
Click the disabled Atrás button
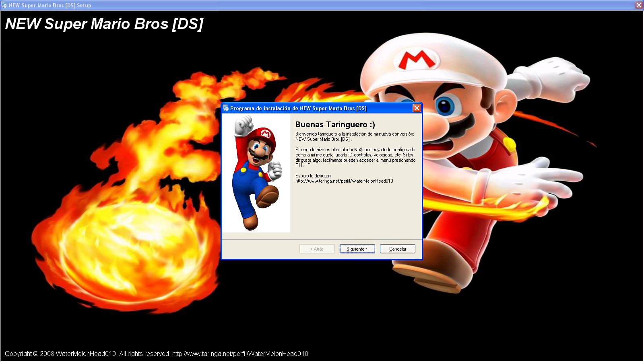click(x=317, y=249)
